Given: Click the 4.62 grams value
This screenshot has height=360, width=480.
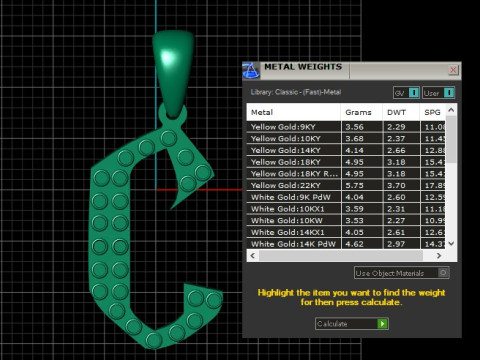Looking at the screenshot, I should [x=354, y=244].
